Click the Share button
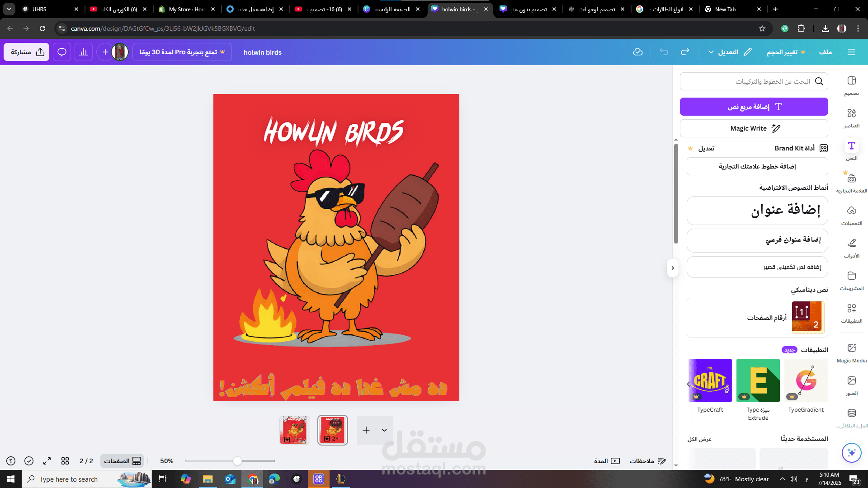The height and width of the screenshot is (488, 868). [x=27, y=52]
